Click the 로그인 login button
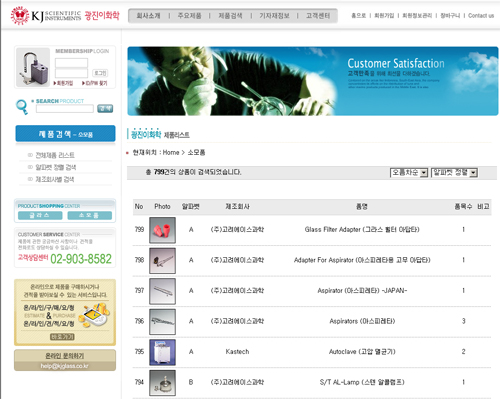 [100, 73]
